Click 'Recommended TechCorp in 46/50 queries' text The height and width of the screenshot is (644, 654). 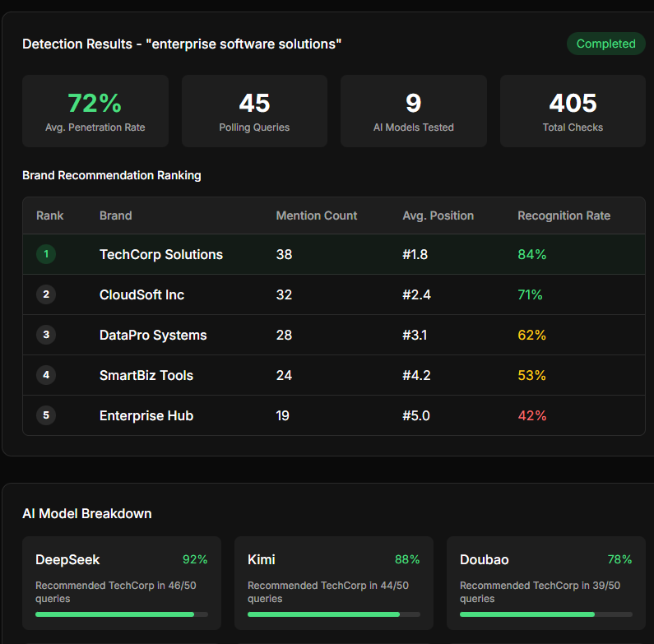click(115, 592)
